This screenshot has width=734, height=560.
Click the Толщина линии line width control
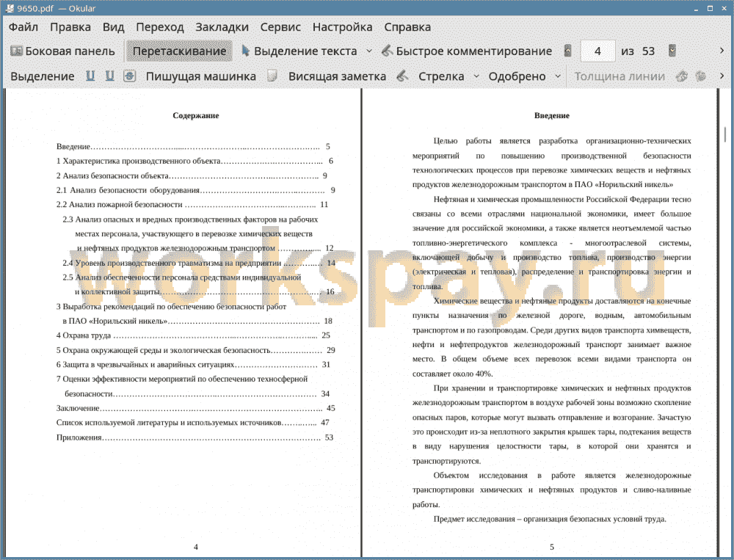(x=619, y=76)
